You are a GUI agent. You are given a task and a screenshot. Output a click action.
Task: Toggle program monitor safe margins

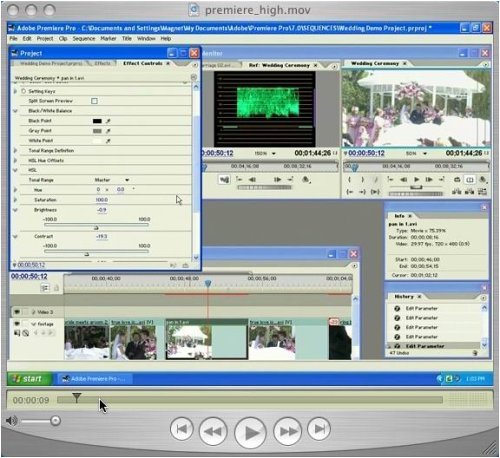(x=470, y=180)
